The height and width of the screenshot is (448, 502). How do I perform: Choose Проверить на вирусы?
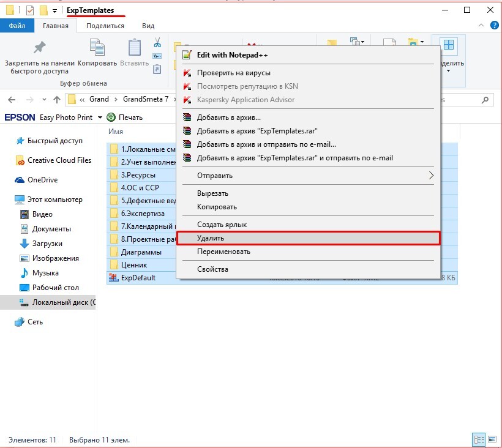point(308,73)
